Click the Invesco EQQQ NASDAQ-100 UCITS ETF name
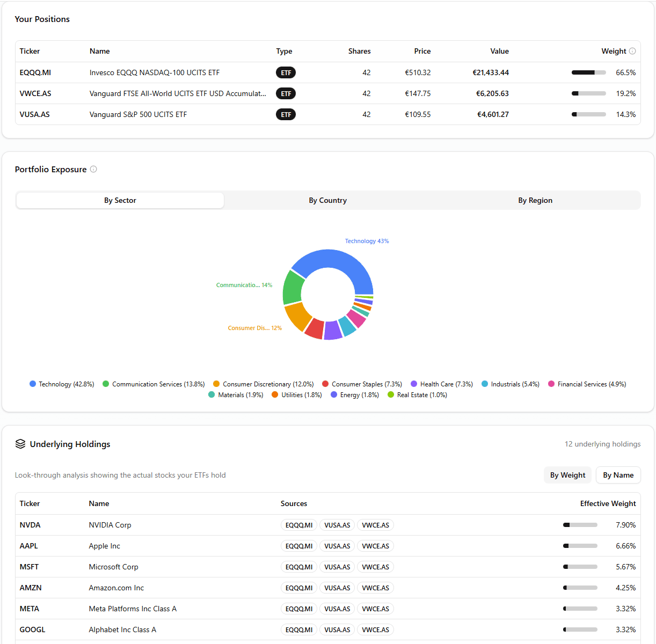Viewport: 656px width, 644px height. point(155,72)
